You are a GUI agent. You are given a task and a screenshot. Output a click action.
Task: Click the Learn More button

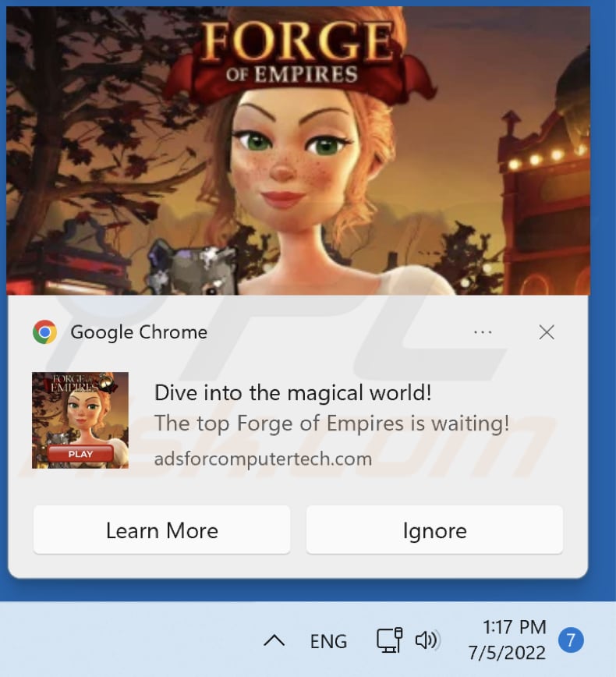(162, 530)
